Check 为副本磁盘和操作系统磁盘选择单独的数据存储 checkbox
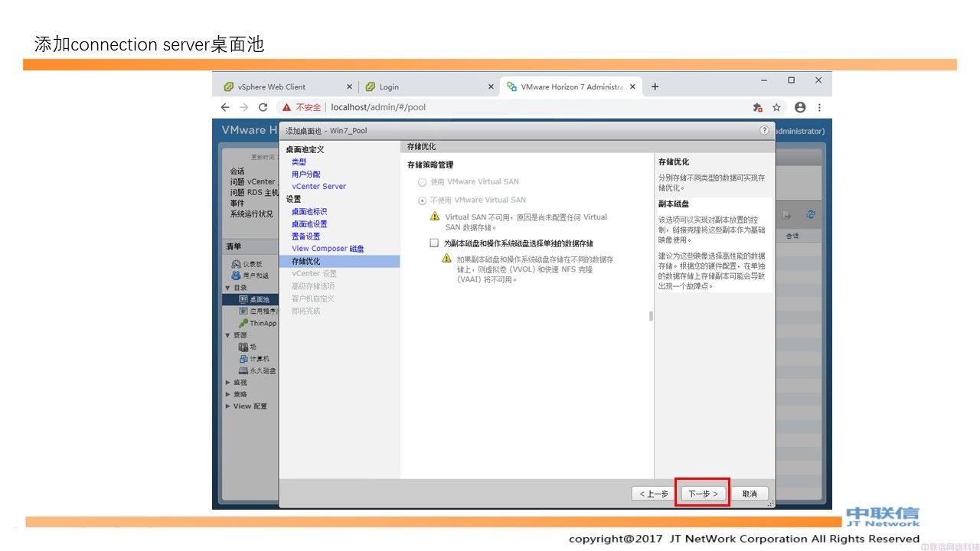Screen dimensions: 980x551 [x=434, y=243]
